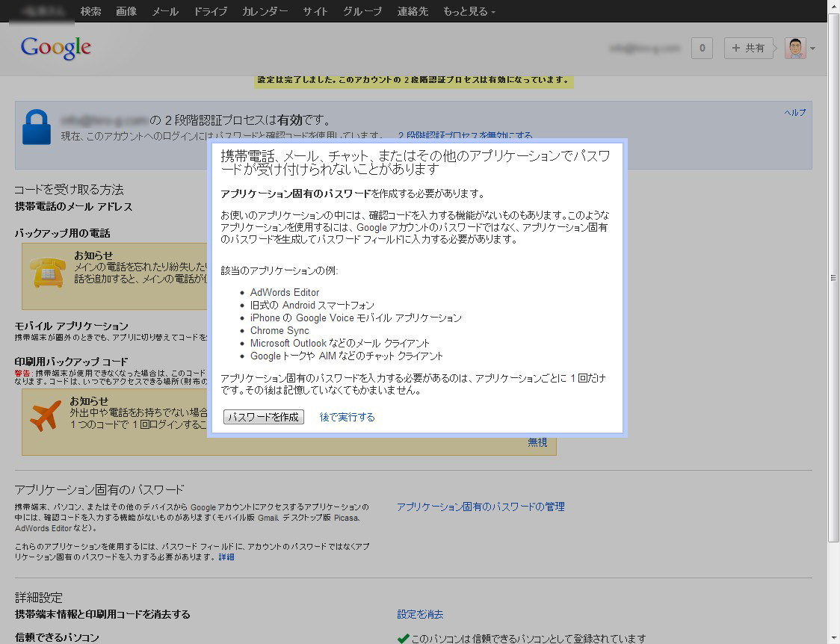Click the 印刷用バックアップ コード heading

click(71, 362)
